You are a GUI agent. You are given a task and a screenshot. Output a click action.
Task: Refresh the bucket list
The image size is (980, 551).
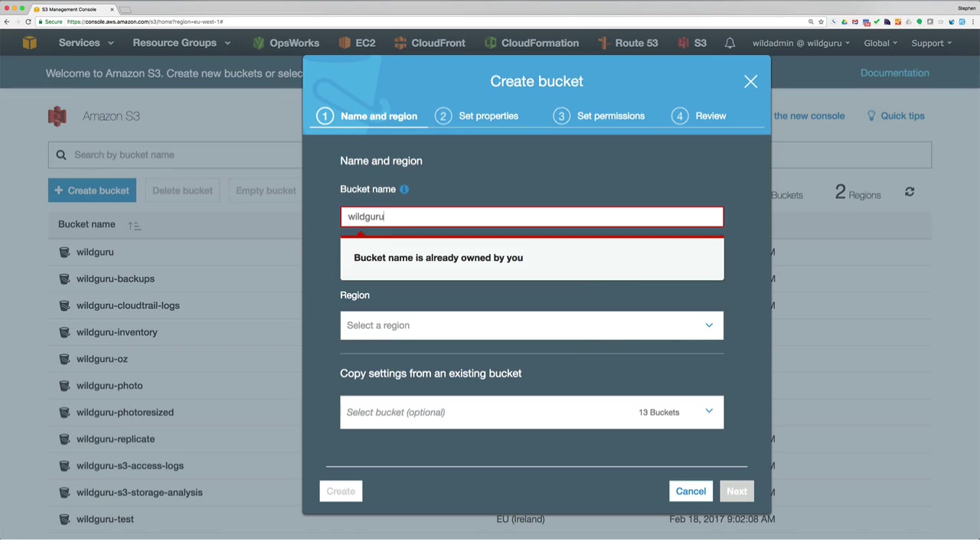[910, 191]
